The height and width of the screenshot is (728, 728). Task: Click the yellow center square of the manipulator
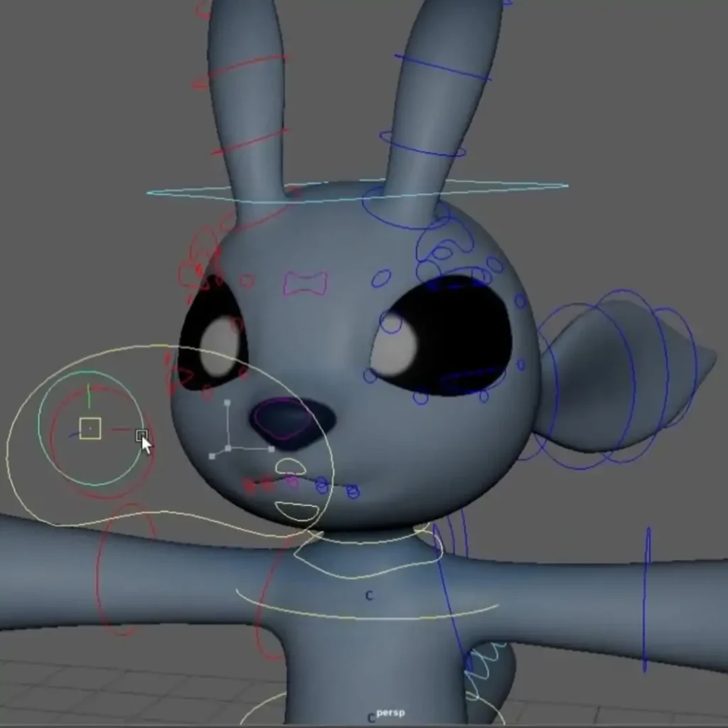pos(90,428)
